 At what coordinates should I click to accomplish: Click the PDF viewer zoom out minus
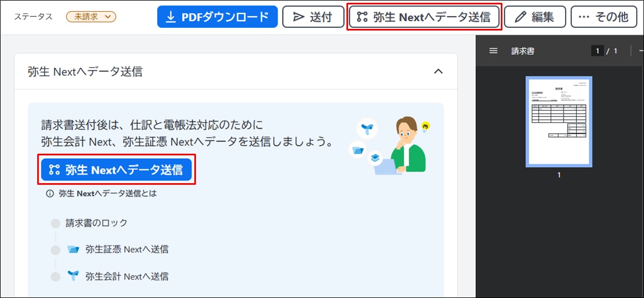tap(641, 51)
